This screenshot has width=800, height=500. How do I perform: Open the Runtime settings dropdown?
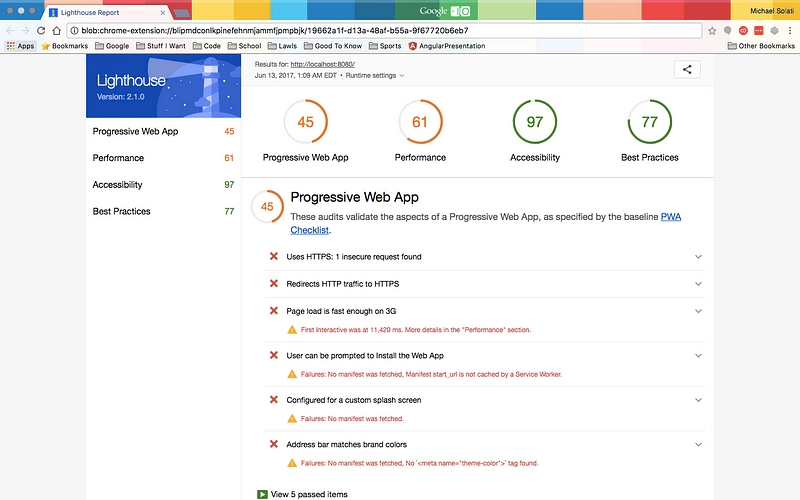pos(375,76)
